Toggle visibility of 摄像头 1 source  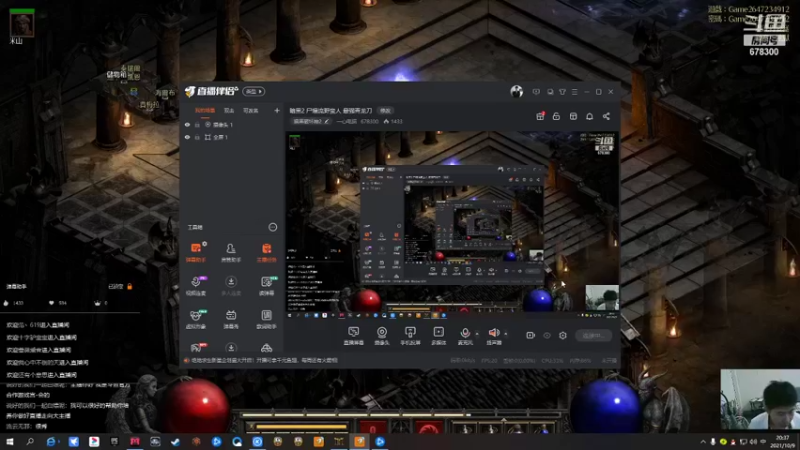tap(187, 124)
